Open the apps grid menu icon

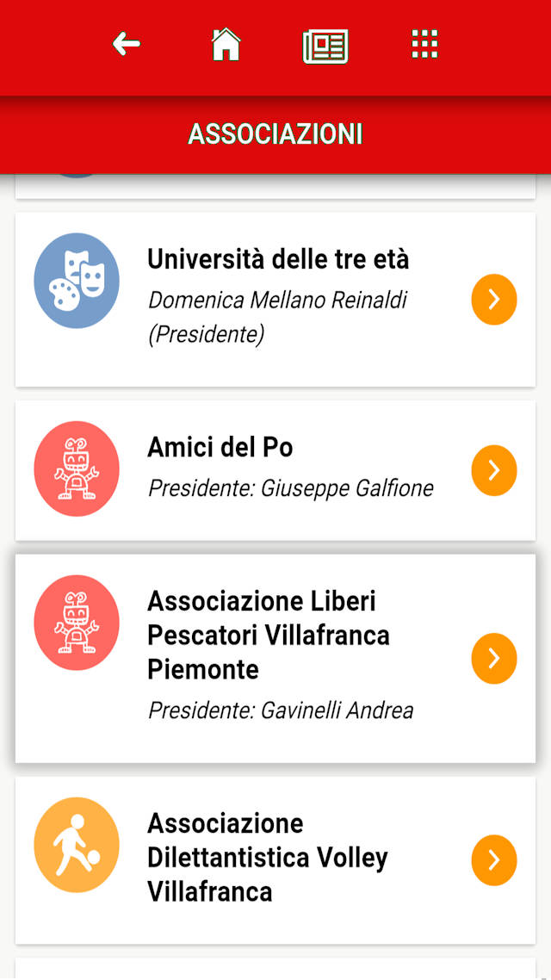pyautogui.click(x=424, y=44)
